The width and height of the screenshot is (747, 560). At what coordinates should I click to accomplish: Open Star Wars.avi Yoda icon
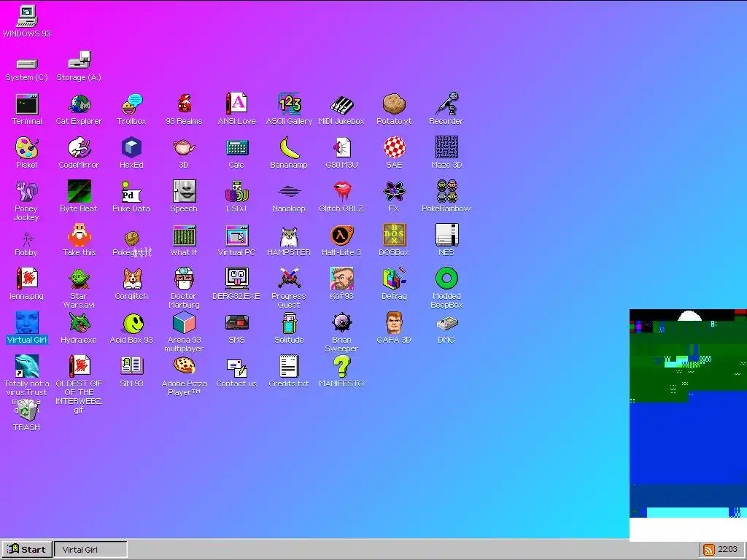(79, 279)
